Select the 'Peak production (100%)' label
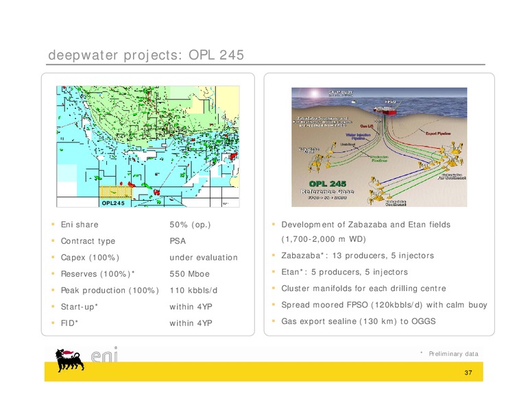The width and height of the screenshot is (532, 411). pyautogui.click(x=110, y=290)
